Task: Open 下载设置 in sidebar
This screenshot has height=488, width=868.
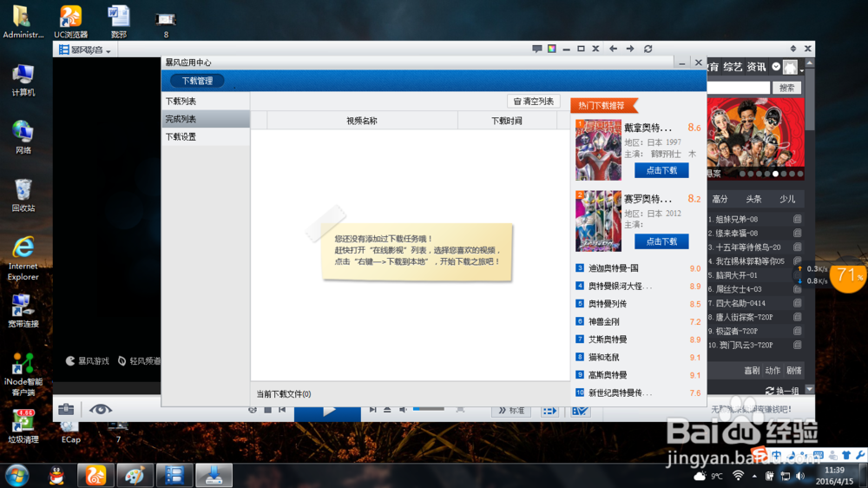Action: 206,137
